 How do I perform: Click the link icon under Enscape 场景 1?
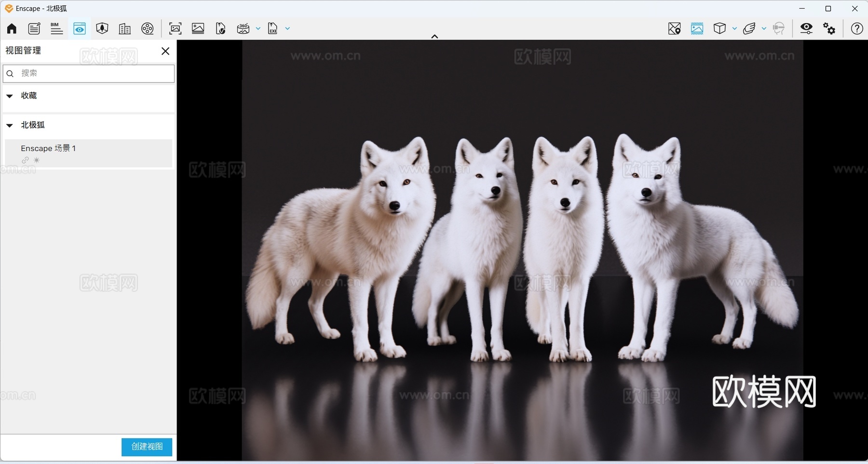(x=25, y=160)
